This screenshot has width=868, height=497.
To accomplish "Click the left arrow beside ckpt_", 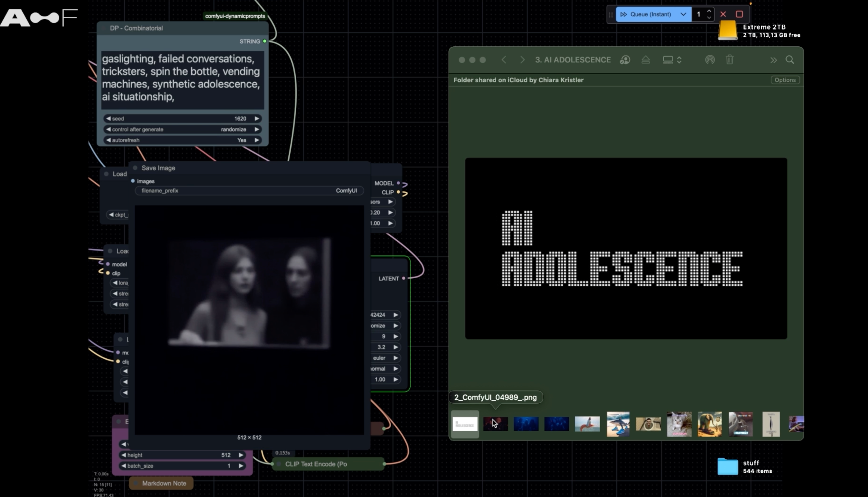I will 111,215.
